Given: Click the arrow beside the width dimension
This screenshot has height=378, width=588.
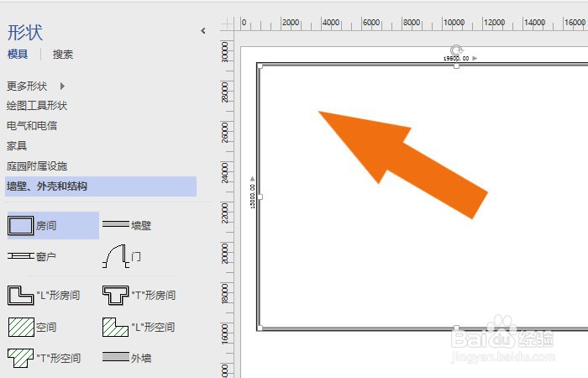Looking at the screenshot, I should (x=475, y=59).
